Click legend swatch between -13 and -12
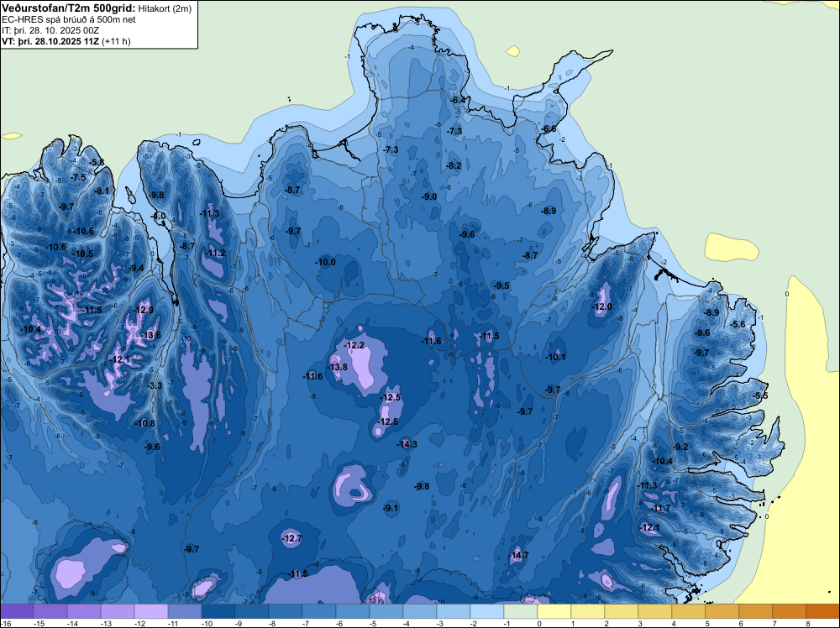Screen dimensions: 840x628 click(118, 611)
